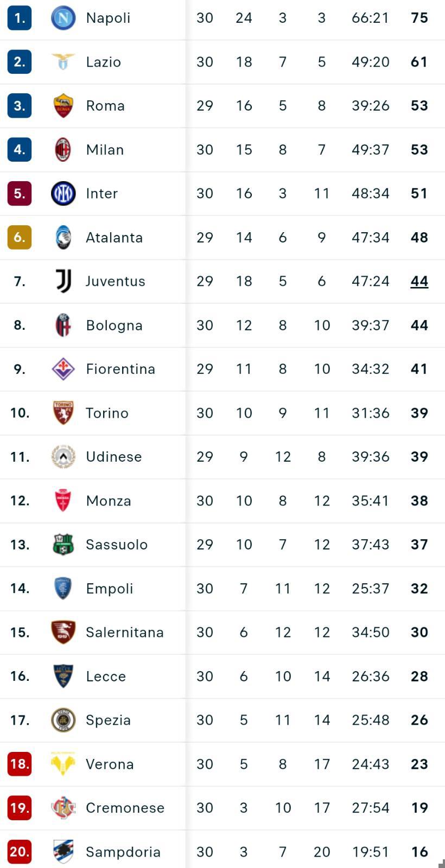Click the Inter club logo
The width and height of the screenshot is (445, 868).
[63, 194]
